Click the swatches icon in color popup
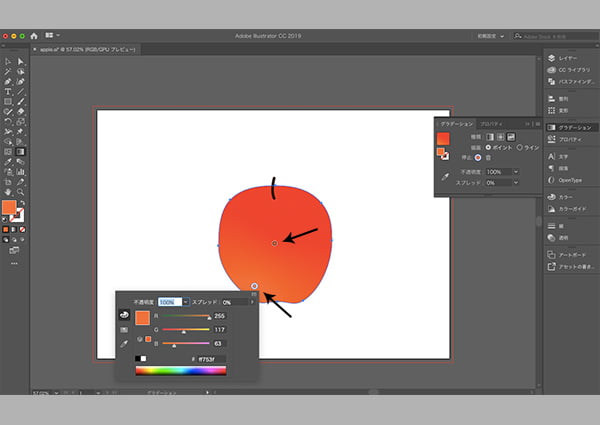 pyautogui.click(x=124, y=328)
